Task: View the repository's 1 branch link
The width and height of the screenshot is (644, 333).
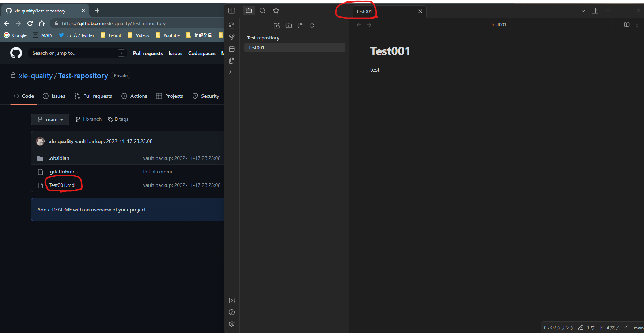Action: pyautogui.click(x=88, y=119)
